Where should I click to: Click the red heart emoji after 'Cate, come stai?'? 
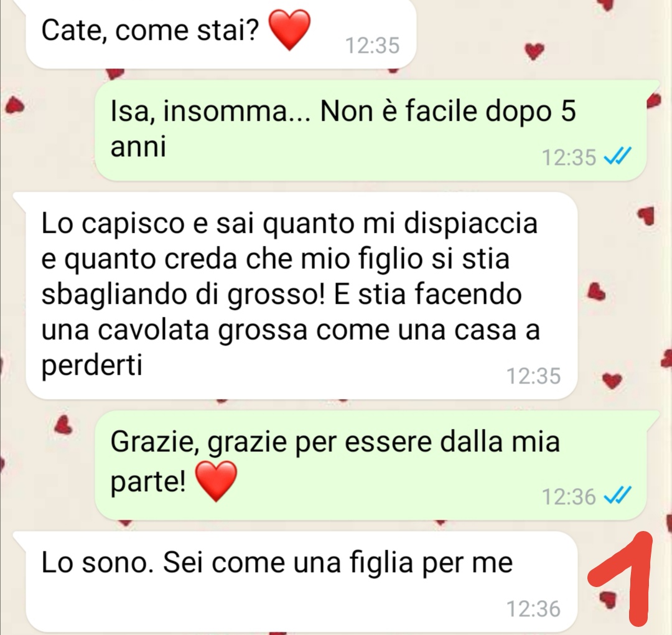289,30
